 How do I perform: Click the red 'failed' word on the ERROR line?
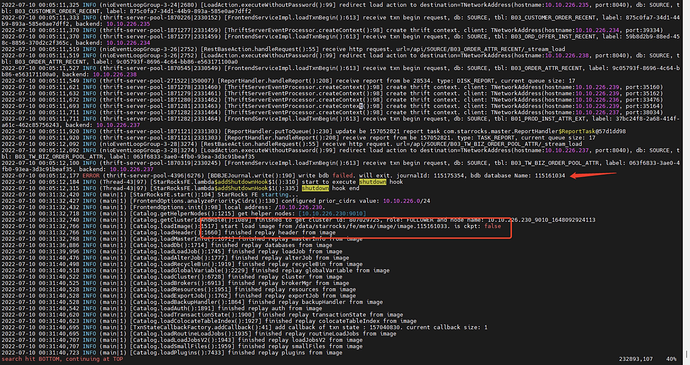coord(342,176)
